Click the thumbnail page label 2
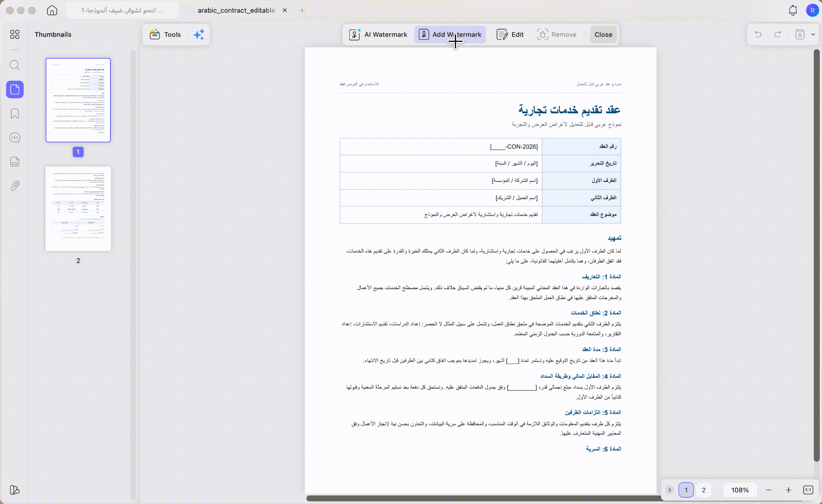 tap(78, 260)
